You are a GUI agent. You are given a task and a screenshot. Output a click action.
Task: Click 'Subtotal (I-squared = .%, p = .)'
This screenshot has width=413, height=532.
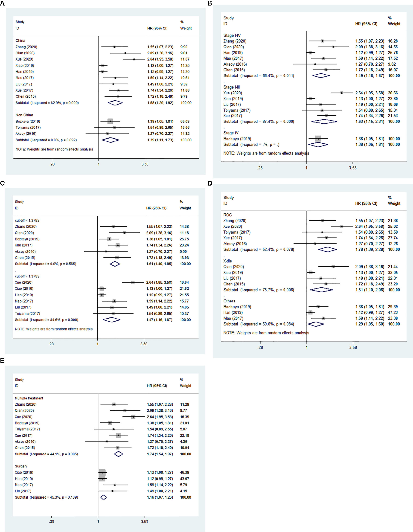(x=251, y=144)
